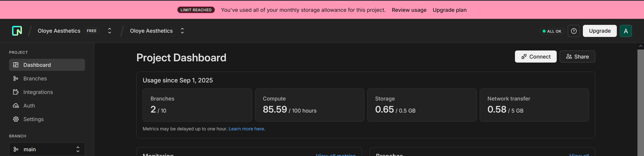Expand the organization switcher chevrons
The height and width of the screenshot is (156, 644).
[109, 31]
